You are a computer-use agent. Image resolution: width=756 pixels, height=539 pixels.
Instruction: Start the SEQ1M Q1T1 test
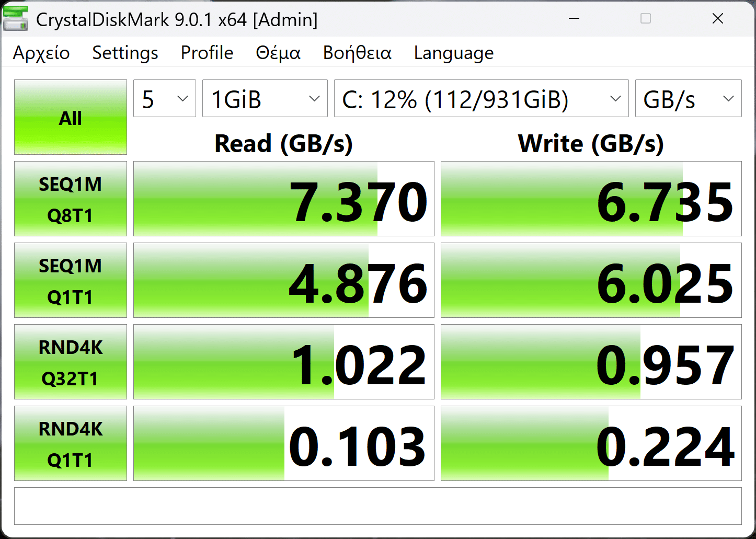71,280
